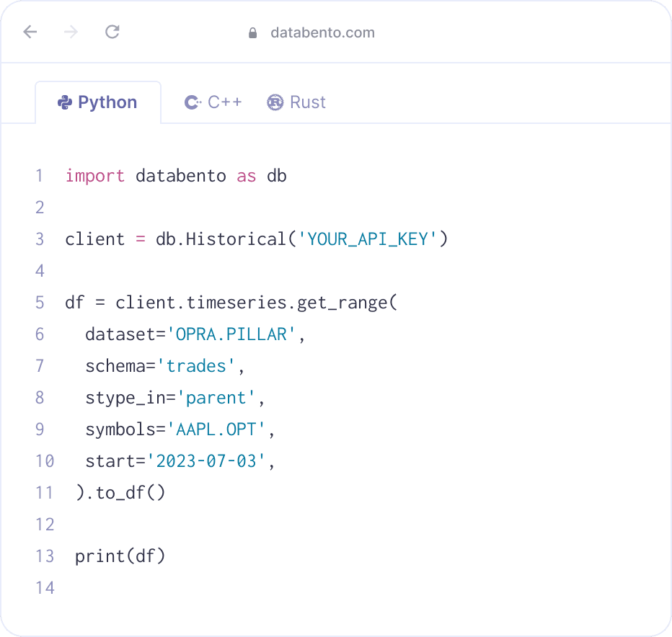Click line number 10 in gutter
The height and width of the screenshot is (637, 672).
point(45,461)
